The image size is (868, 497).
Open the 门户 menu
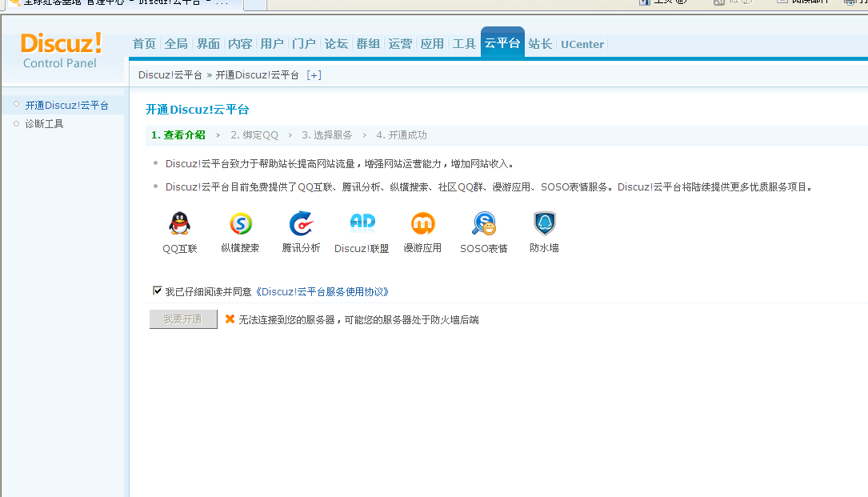[304, 44]
